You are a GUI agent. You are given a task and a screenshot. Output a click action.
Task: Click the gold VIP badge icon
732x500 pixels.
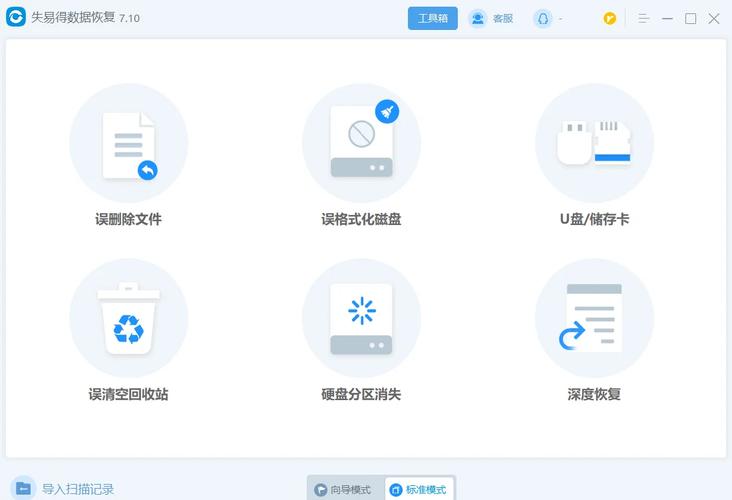610,19
